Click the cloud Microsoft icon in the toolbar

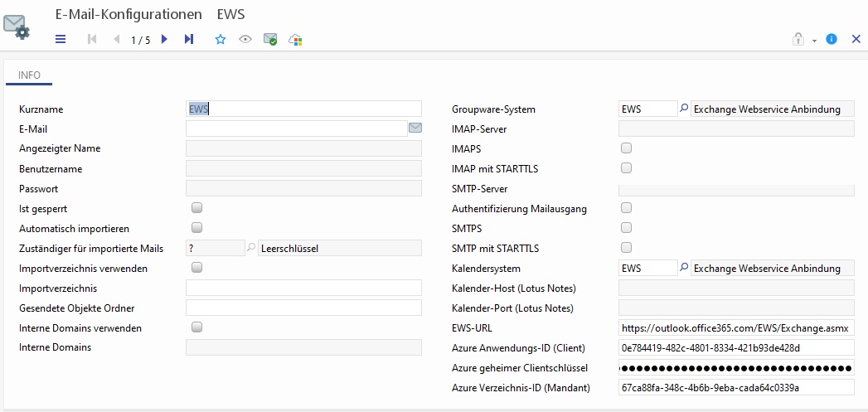[295, 39]
